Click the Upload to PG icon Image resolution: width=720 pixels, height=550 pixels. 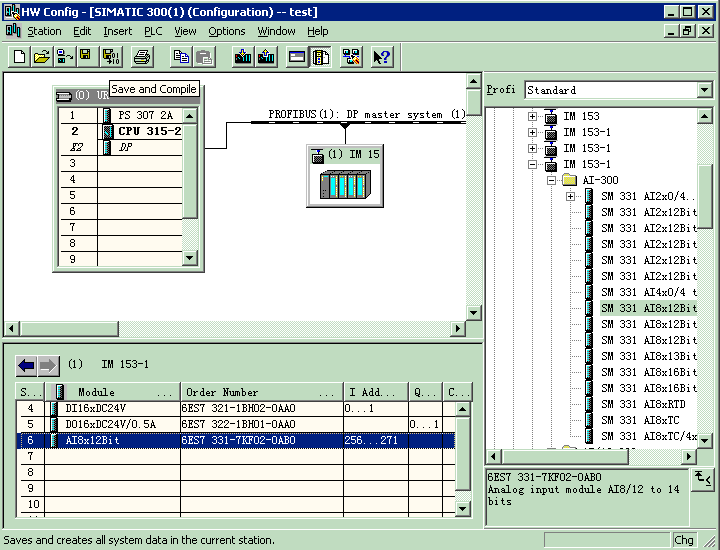pos(265,57)
